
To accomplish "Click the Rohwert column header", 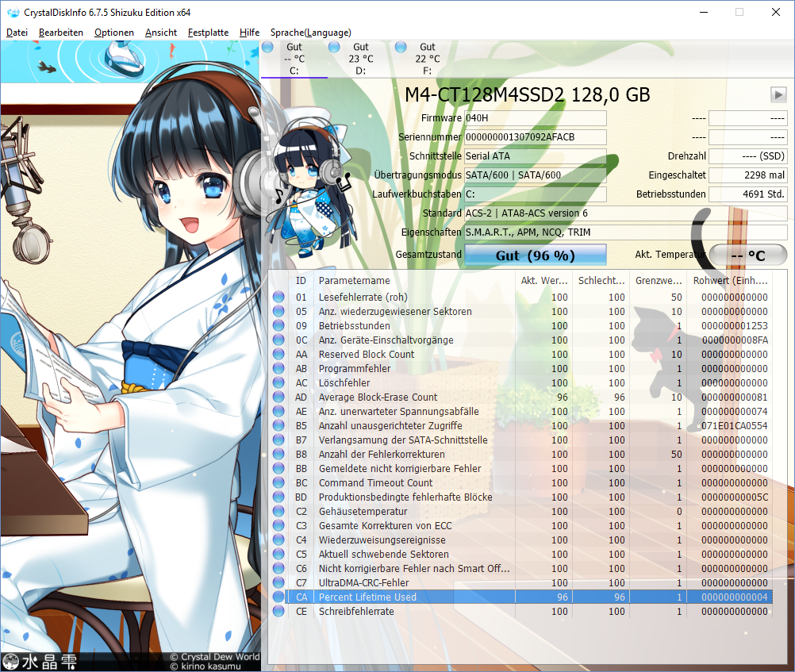I will point(730,281).
